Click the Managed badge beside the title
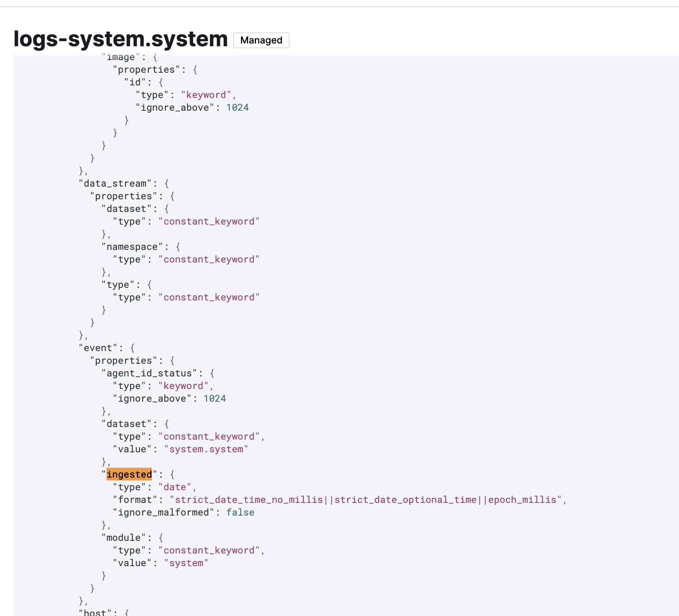679x616 pixels. coord(261,40)
